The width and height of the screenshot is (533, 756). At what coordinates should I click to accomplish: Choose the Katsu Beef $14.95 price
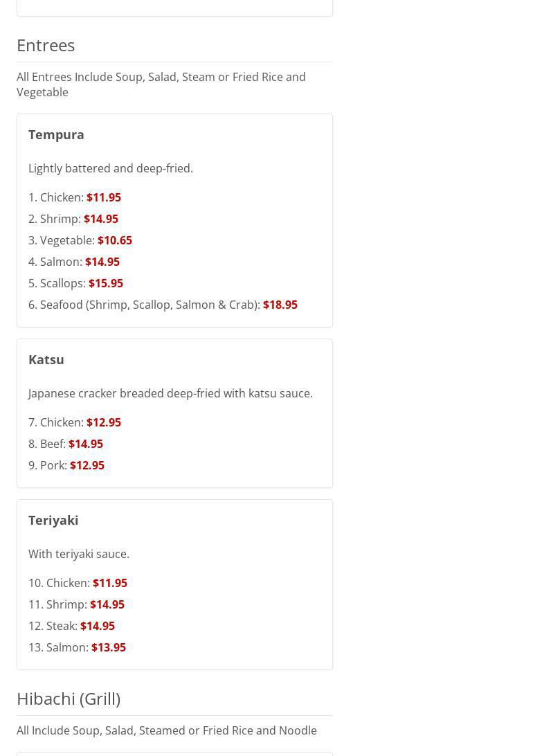pos(86,444)
